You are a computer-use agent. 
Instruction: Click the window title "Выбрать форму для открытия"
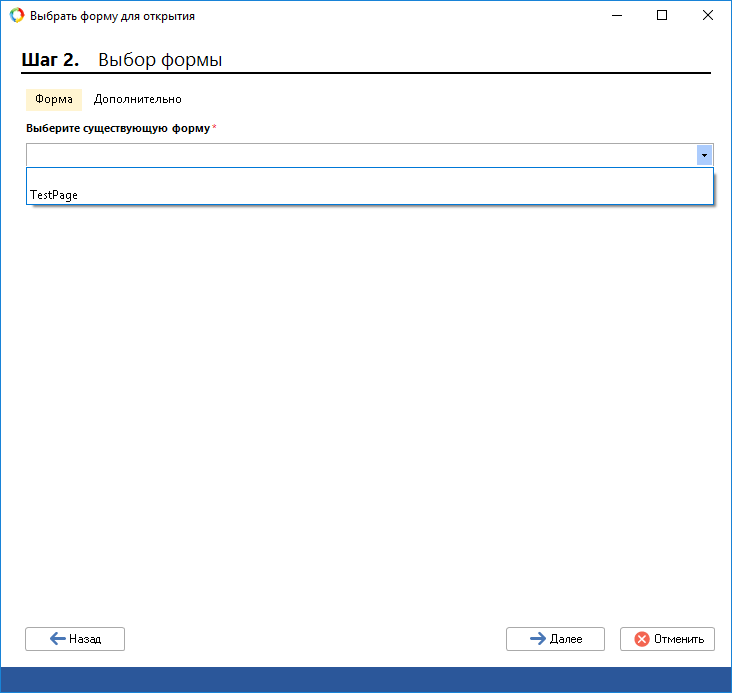112,16
